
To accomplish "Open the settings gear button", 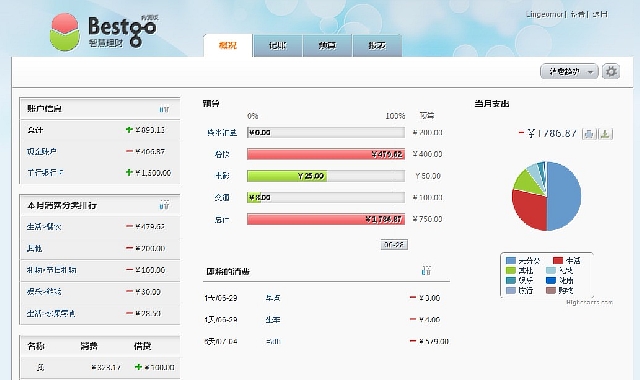I will pos(611,71).
